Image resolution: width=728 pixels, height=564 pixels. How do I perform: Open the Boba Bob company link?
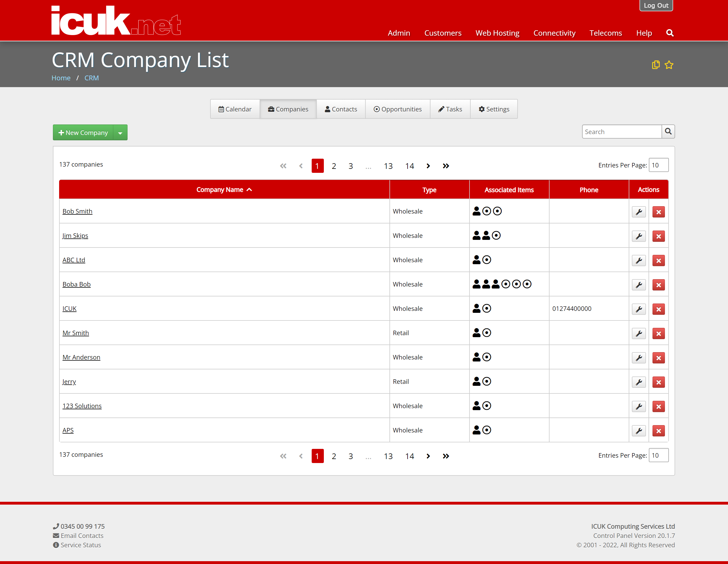(76, 284)
